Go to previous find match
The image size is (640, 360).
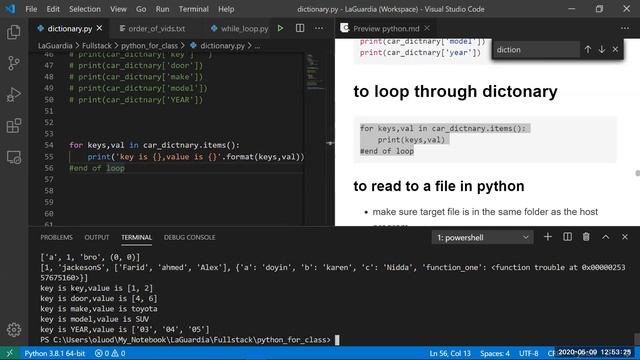[x=588, y=49]
